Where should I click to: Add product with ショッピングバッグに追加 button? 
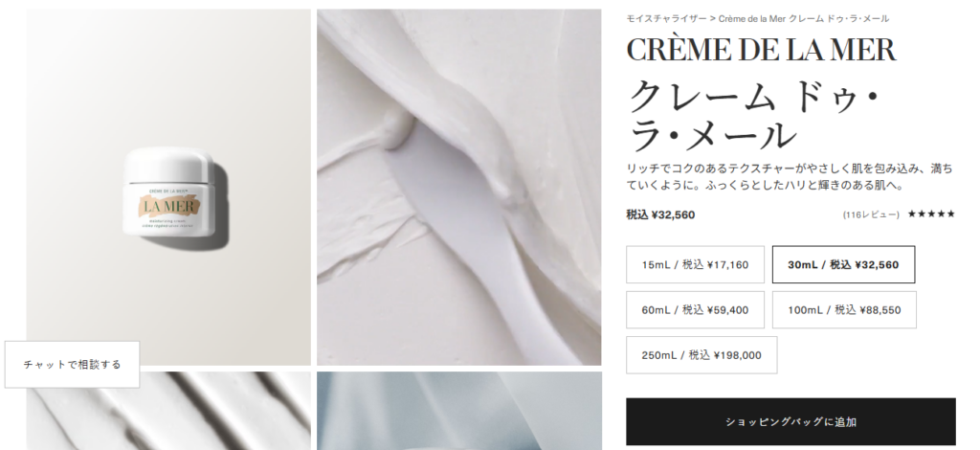(x=791, y=422)
